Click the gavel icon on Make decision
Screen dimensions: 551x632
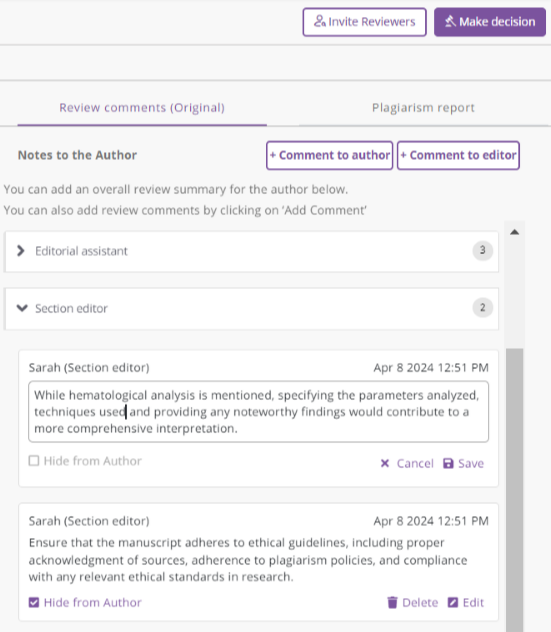click(450, 21)
